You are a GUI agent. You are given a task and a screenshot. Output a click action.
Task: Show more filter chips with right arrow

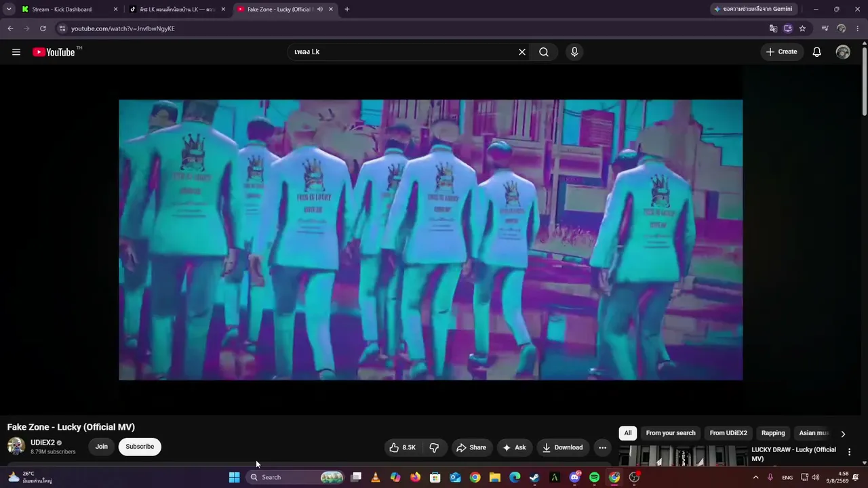pos(843,434)
